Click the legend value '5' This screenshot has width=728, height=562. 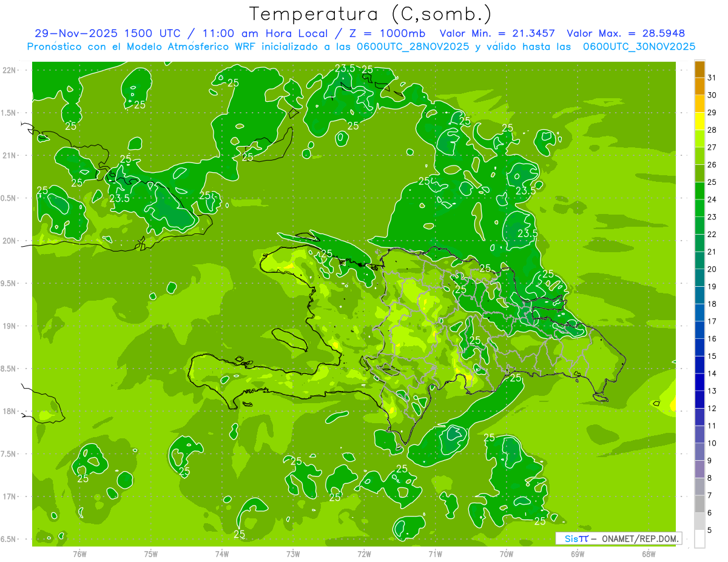tap(710, 530)
